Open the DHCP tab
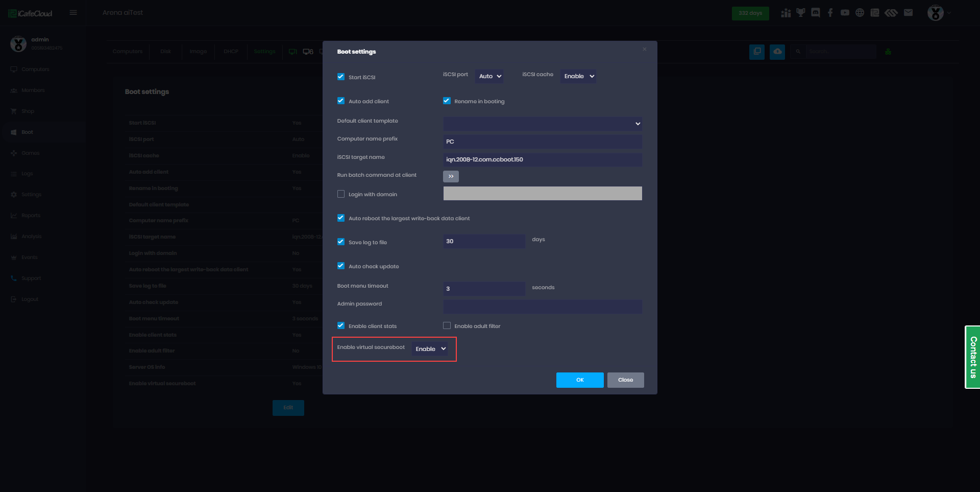 [231, 51]
